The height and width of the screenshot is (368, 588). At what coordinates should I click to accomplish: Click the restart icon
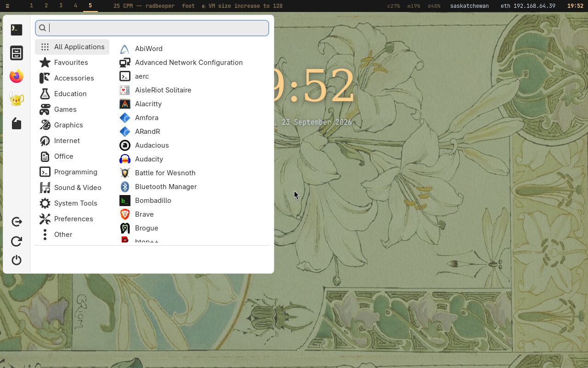tap(17, 241)
